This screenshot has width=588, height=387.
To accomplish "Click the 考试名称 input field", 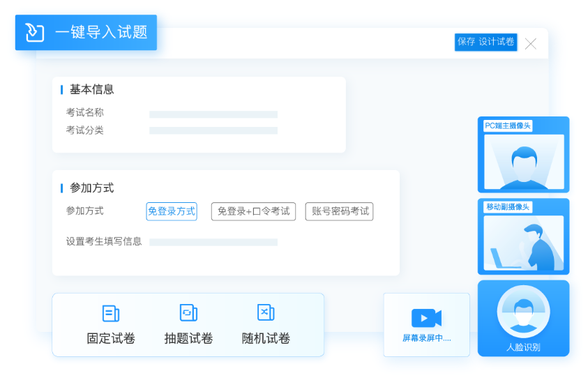I will [213, 114].
